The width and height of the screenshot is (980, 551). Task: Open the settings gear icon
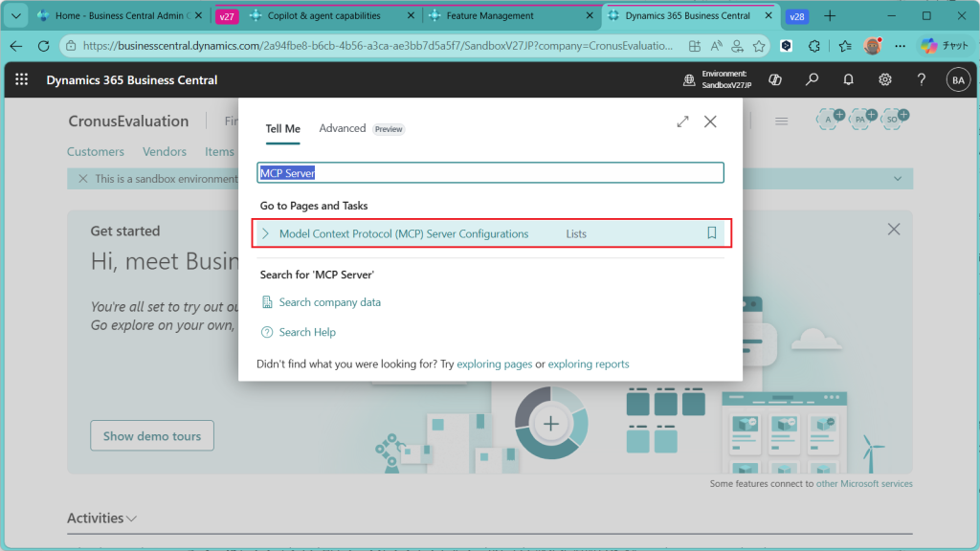click(x=885, y=80)
